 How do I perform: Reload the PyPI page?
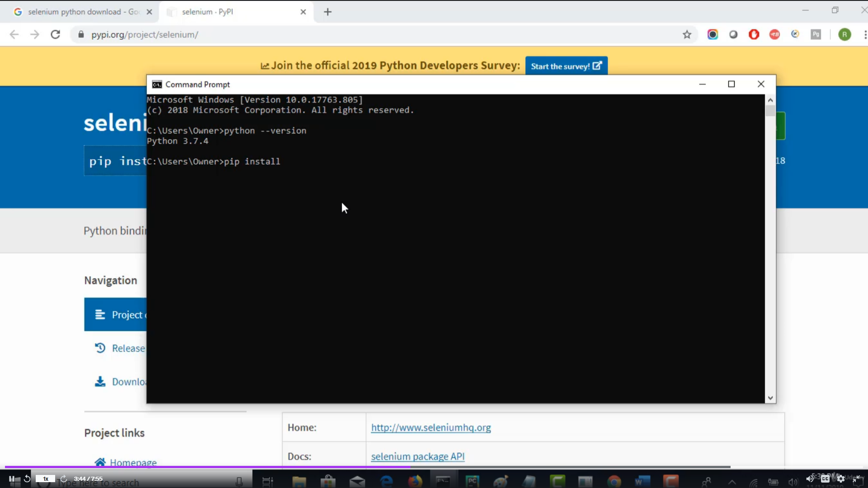tap(55, 35)
